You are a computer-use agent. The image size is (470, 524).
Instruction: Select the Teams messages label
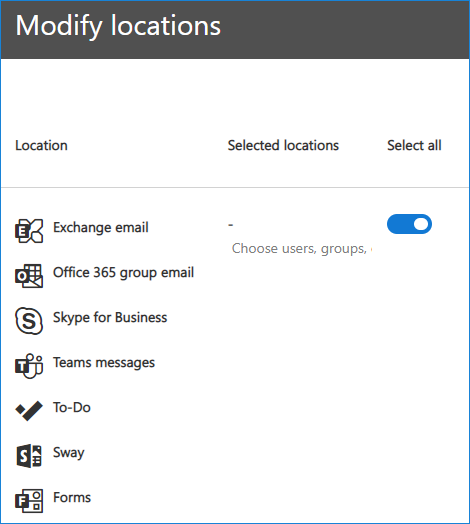tap(104, 363)
